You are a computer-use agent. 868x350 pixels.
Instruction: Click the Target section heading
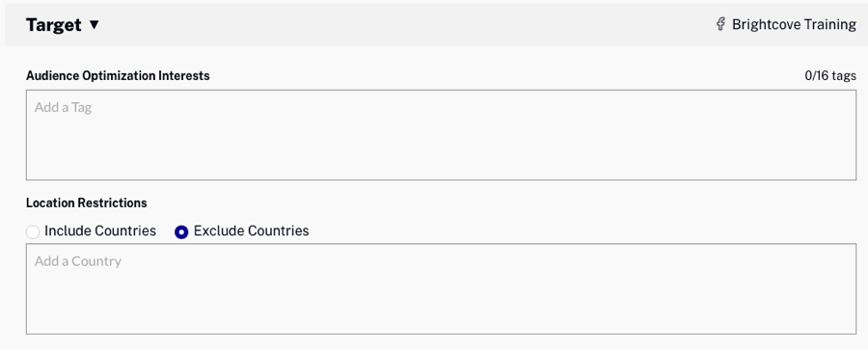[x=54, y=25]
